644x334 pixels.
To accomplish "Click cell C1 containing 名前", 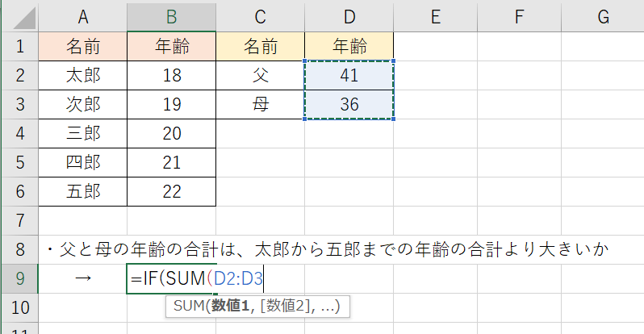I will [261, 47].
